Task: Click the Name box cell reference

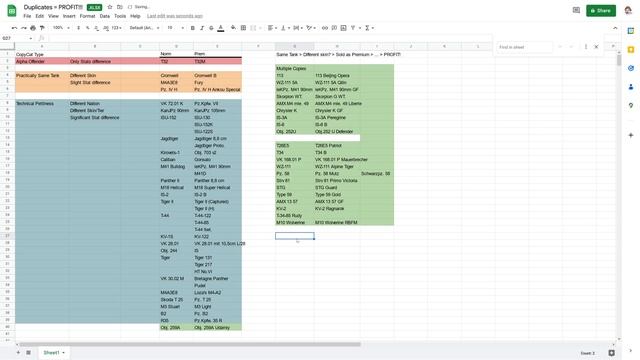Action: (x=17, y=38)
